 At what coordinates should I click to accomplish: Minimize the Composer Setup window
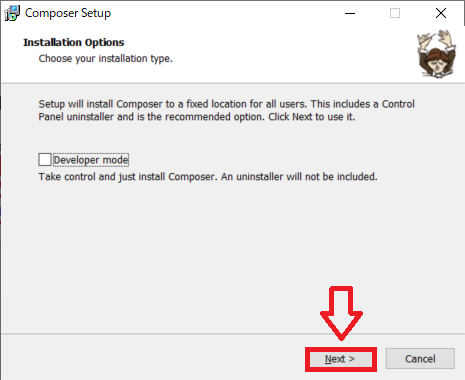(x=350, y=13)
